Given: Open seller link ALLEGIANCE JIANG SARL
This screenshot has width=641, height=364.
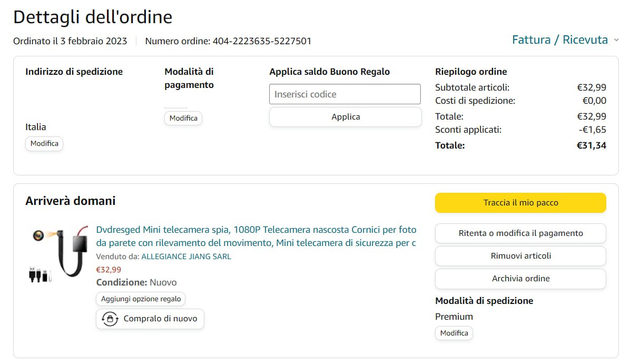Looking at the screenshot, I should pyautogui.click(x=186, y=257).
